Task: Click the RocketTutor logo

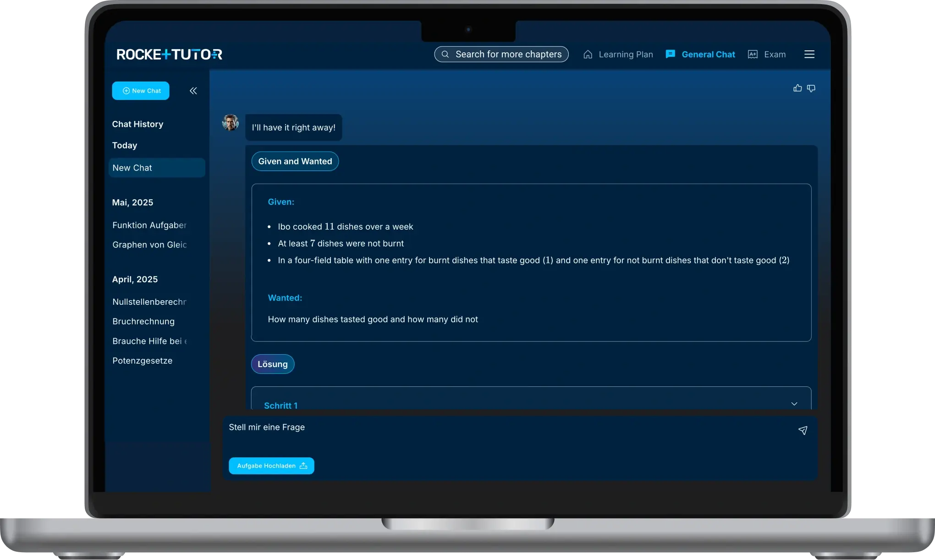Action: (x=169, y=55)
